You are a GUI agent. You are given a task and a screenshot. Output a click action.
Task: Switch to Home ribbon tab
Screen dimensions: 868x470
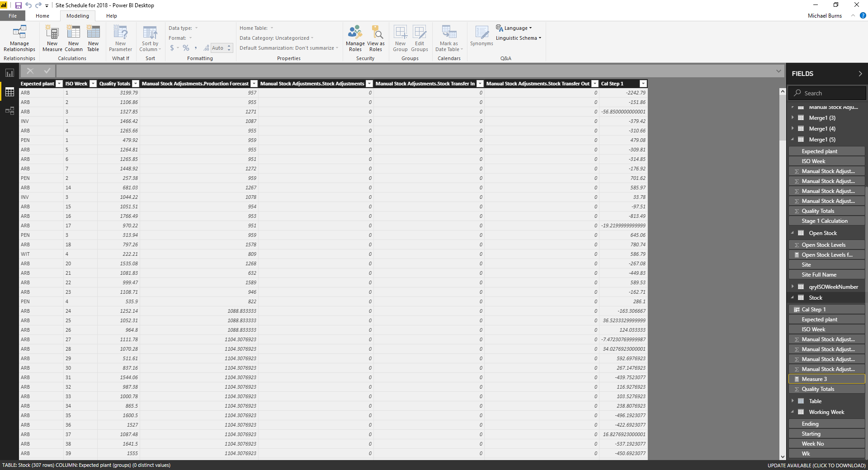coord(42,16)
